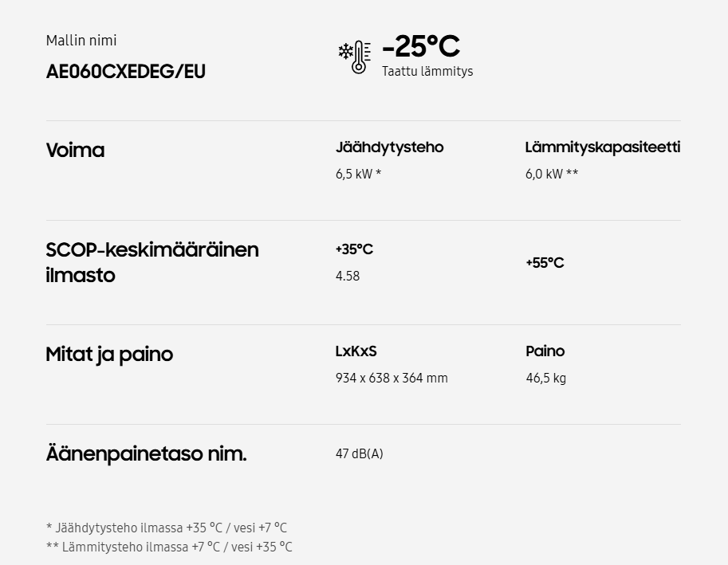
Task: Click the Lämmitysteho double-asterisk footnote
Action: [x=169, y=547]
